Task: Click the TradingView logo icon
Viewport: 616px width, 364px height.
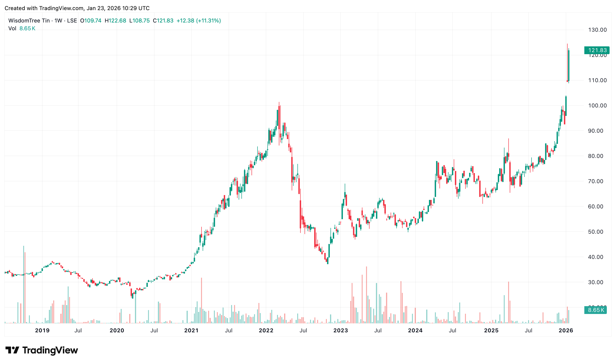Action: coord(12,350)
